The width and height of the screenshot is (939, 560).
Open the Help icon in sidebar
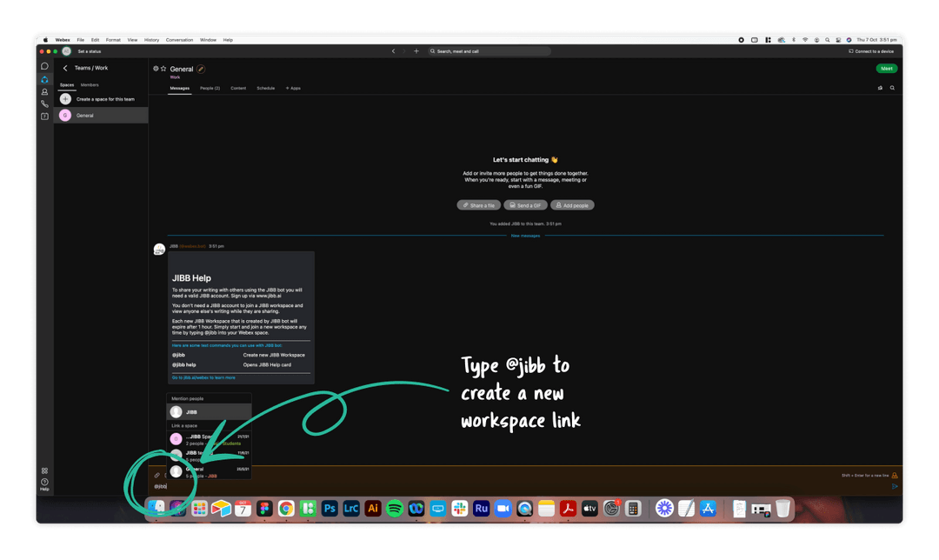coord(44,484)
